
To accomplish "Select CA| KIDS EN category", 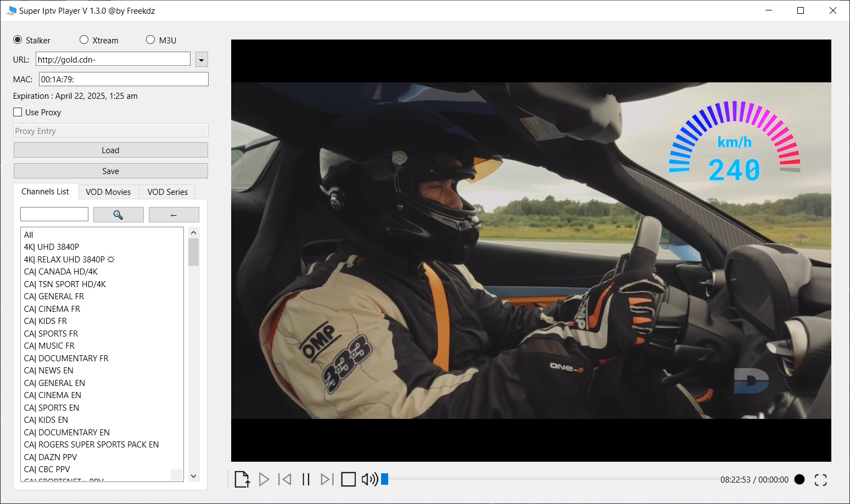I will click(x=102, y=419).
